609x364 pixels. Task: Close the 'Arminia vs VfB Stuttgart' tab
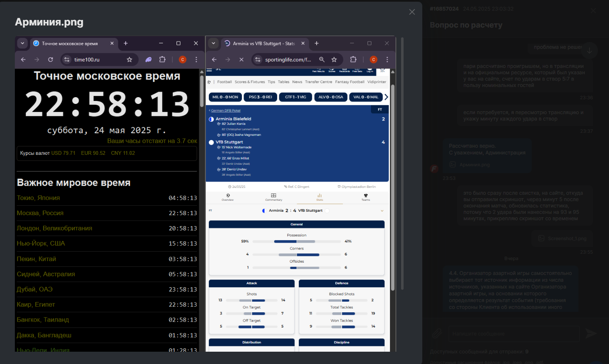coord(303,43)
